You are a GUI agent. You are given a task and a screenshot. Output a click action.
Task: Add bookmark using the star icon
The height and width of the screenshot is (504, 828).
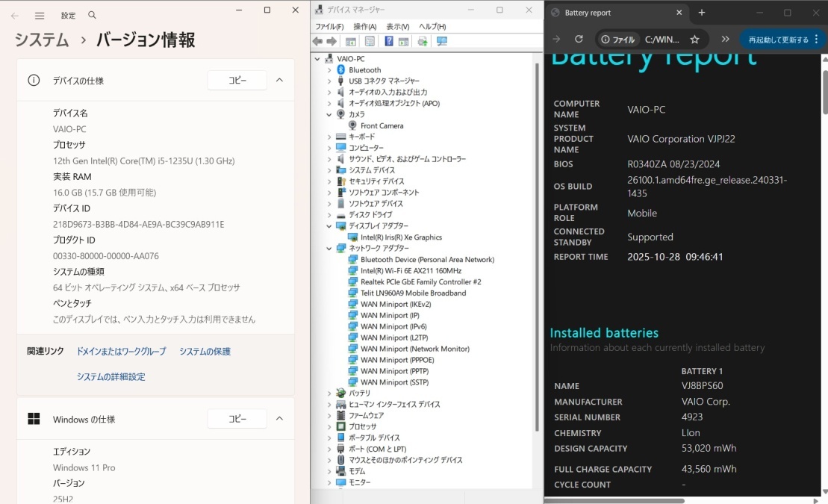(695, 39)
